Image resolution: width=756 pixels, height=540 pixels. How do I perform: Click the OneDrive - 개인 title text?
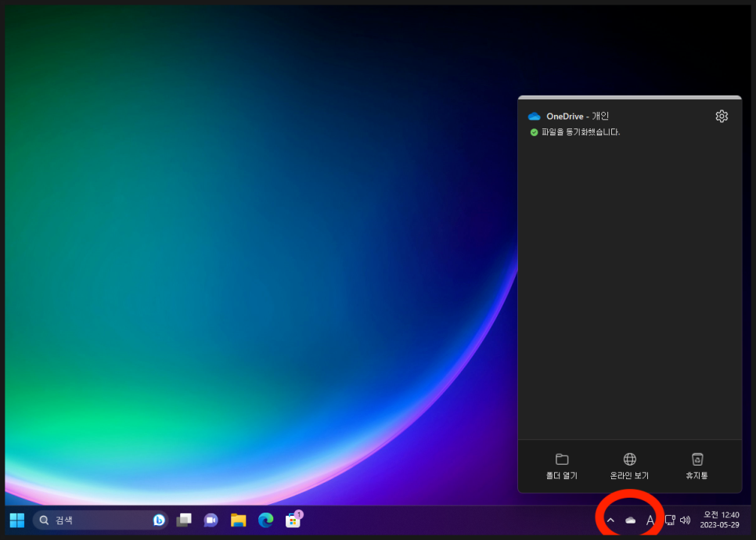[x=578, y=116]
